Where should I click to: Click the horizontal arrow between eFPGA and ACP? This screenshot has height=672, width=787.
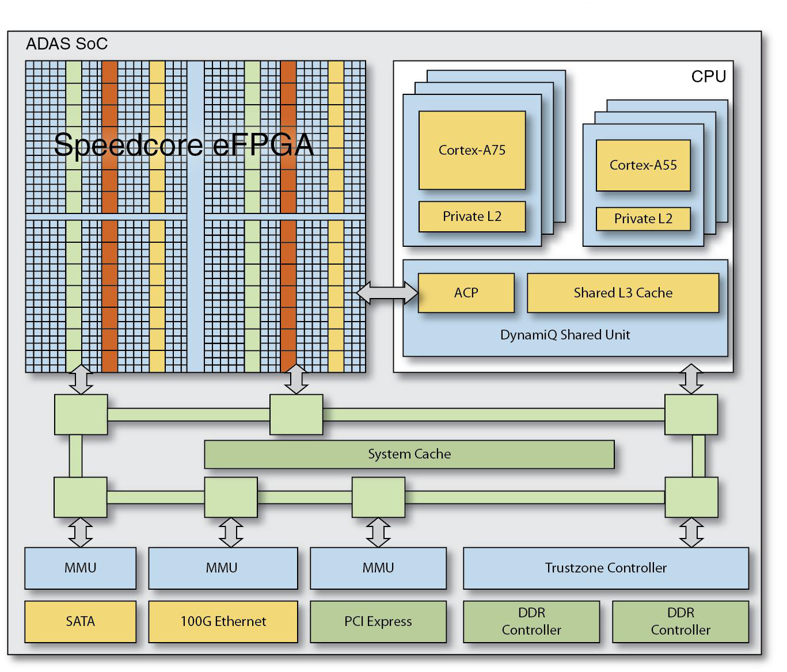(387, 293)
